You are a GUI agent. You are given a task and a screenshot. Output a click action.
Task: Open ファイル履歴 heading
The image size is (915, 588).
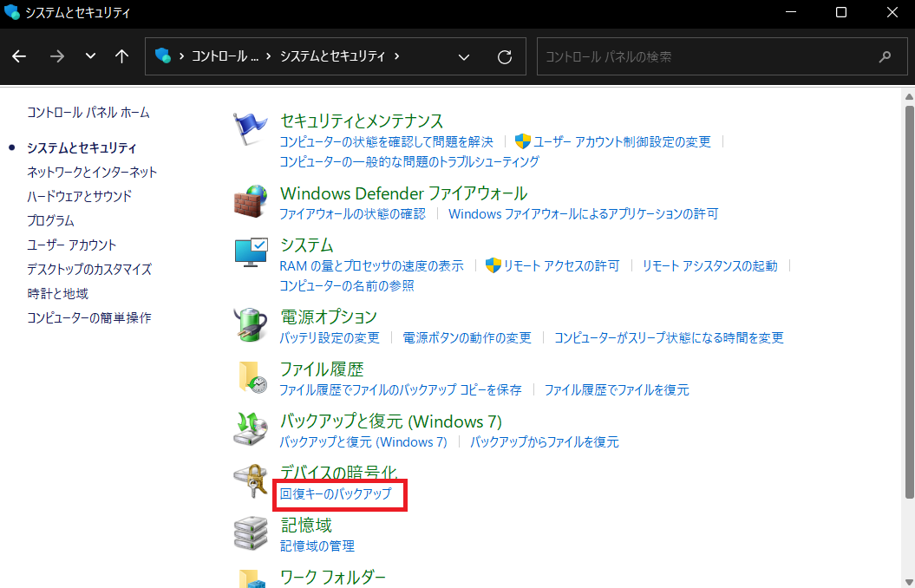click(322, 369)
